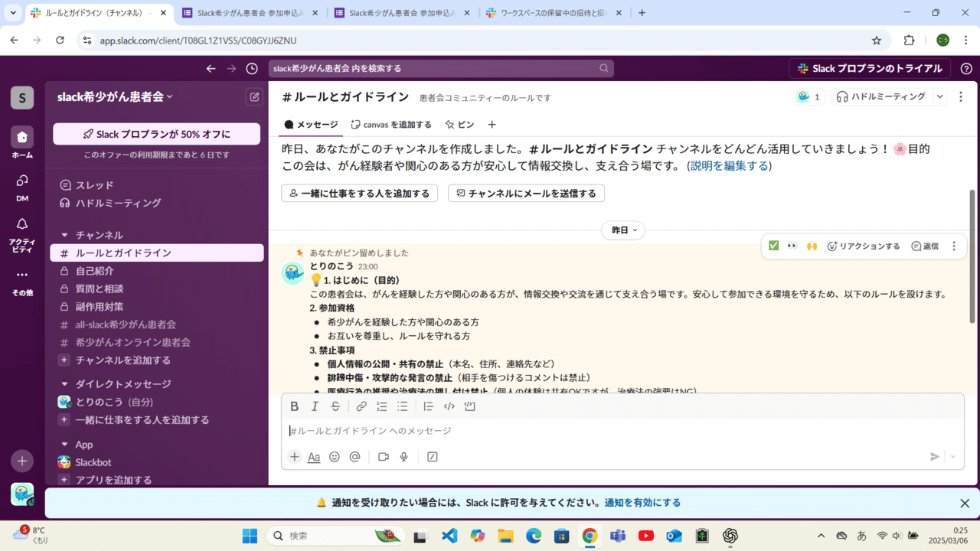Open the canvas を追加する tab
This screenshot has width=980, height=551.
[391, 124]
